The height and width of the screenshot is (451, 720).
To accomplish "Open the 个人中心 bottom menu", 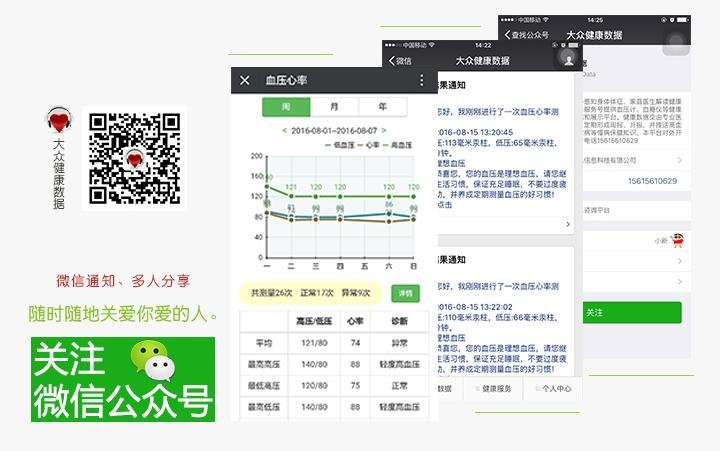I will pyautogui.click(x=553, y=389).
